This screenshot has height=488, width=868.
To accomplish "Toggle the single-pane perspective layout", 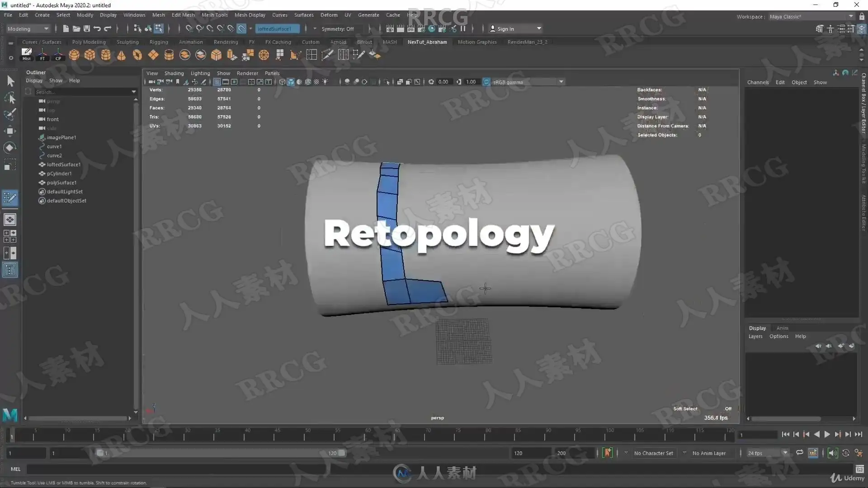I will (x=10, y=220).
